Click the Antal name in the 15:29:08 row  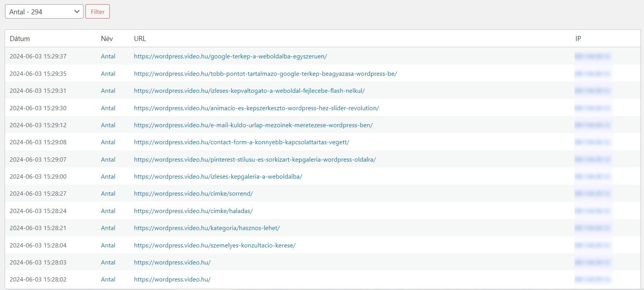coord(108,142)
